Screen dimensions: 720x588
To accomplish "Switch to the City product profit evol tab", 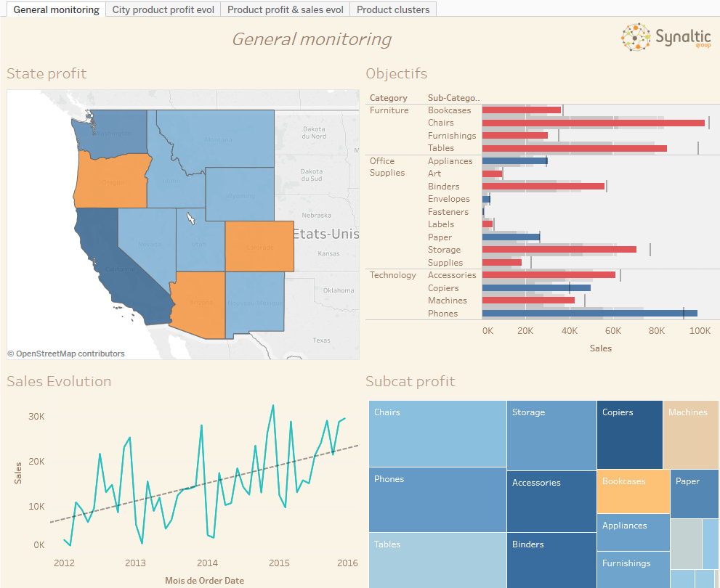I will pyautogui.click(x=162, y=9).
